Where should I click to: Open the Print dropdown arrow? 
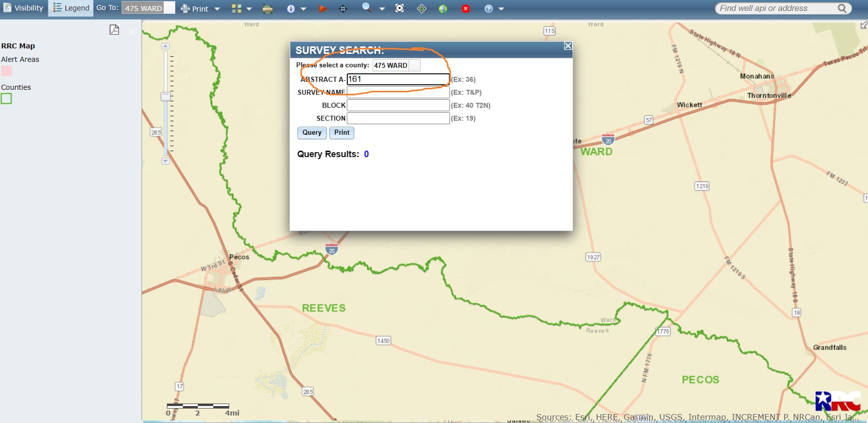[217, 9]
